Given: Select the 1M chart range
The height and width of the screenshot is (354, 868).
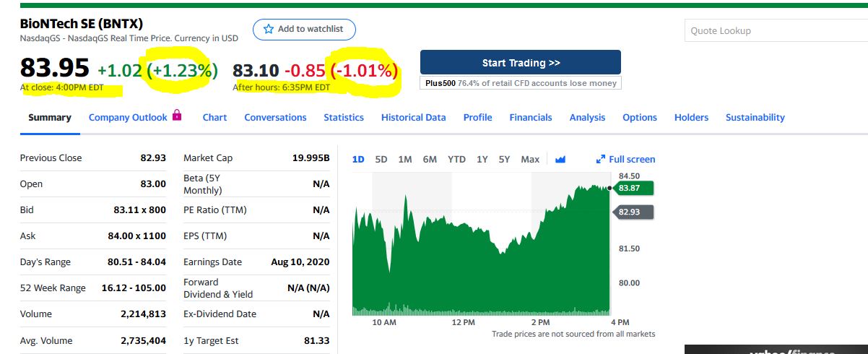Looking at the screenshot, I should (405, 160).
